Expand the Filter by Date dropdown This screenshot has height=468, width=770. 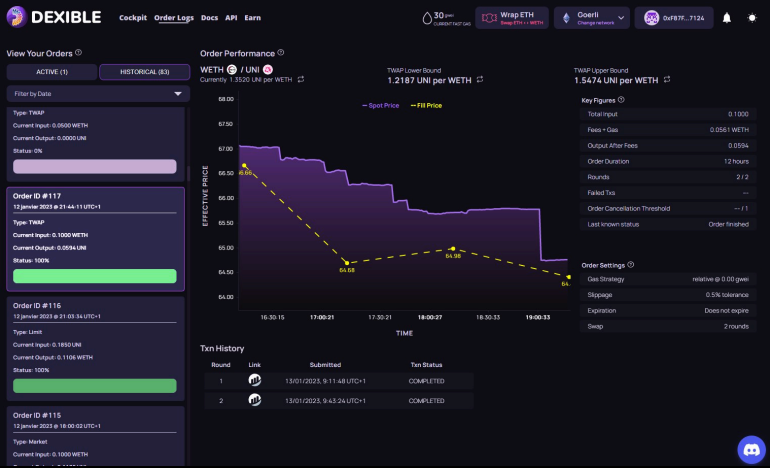(98, 93)
